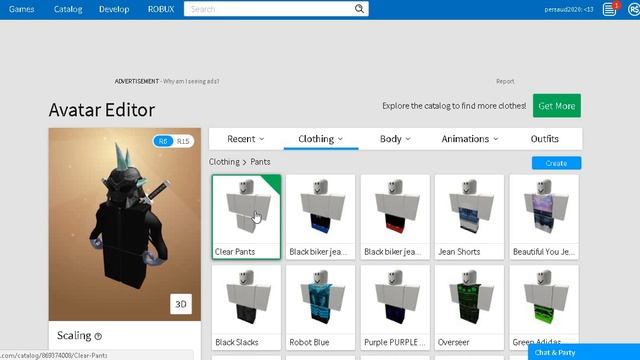The width and height of the screenshot is (640, 360).
Task: Select the Jean Shorts thumbnail
Action: (469, 209)
